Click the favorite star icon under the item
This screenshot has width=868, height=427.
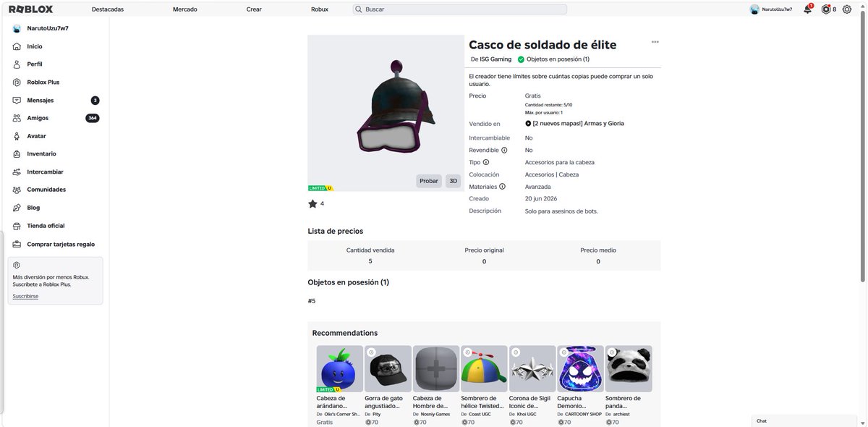tap(312, 204)
